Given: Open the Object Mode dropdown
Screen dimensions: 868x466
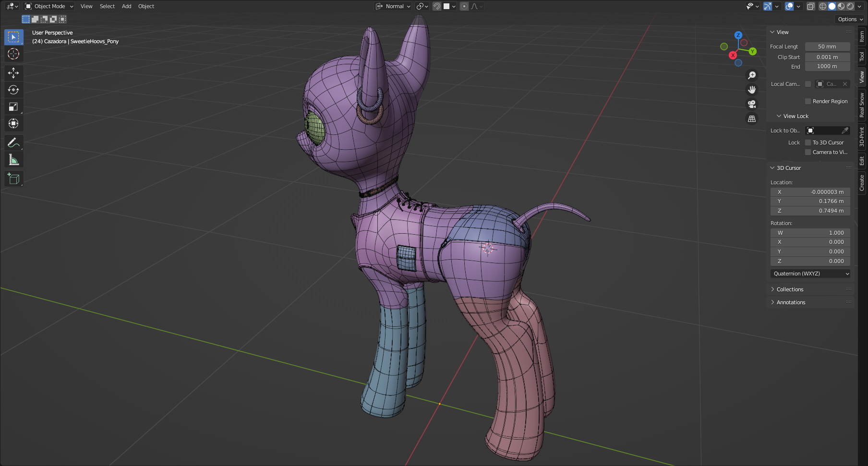Looking at the screenshot, I should (x=49, y=6).
